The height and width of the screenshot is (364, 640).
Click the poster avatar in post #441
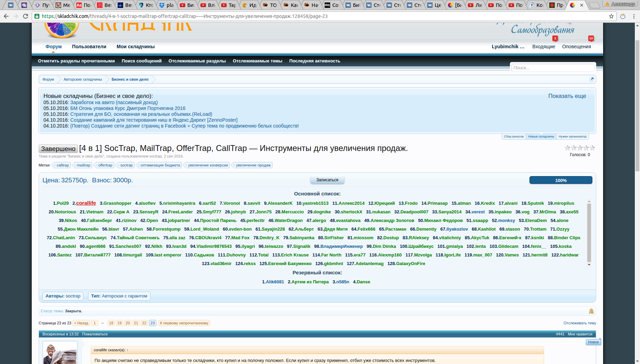click(x=60, y=353)
